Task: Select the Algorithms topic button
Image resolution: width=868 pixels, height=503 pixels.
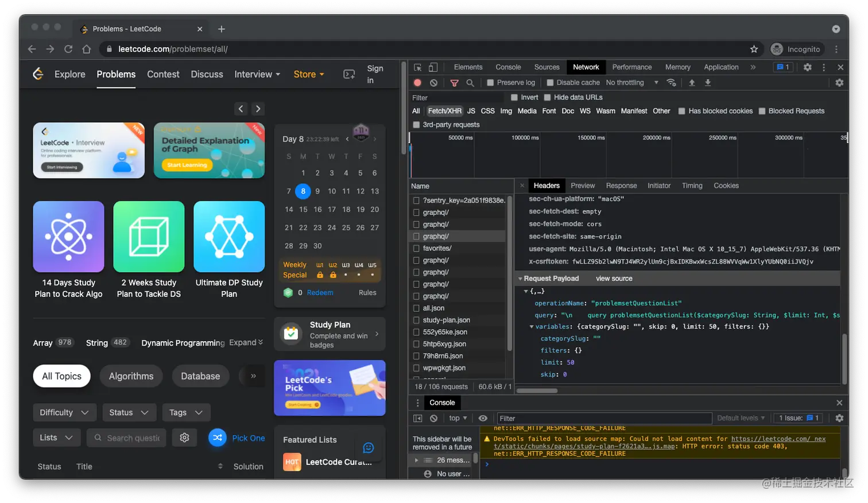Action: point(131,376)
